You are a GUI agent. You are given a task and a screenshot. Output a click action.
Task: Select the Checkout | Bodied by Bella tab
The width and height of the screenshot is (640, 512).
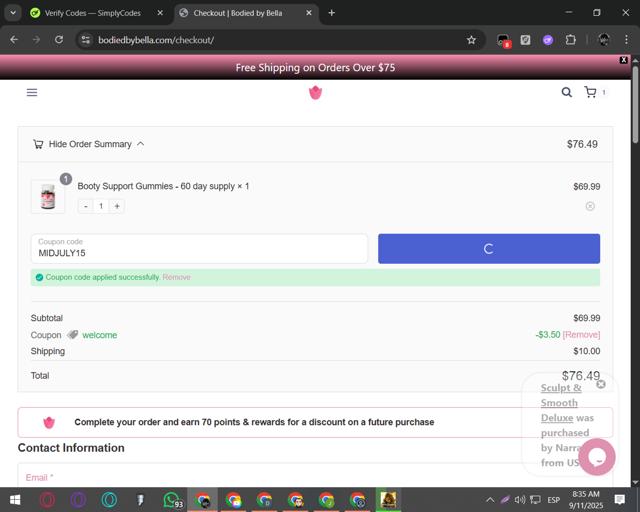pos(238,13)
